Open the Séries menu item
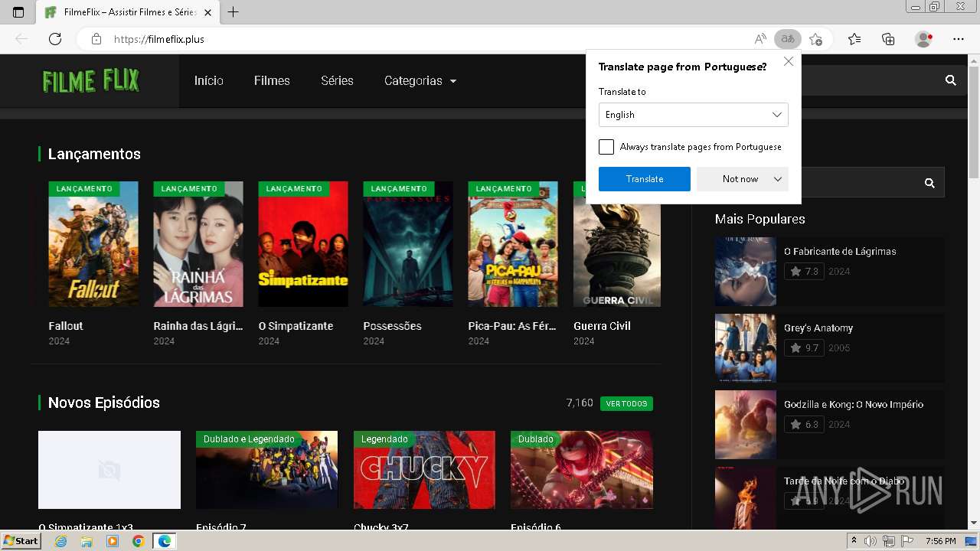The width and height of the screenshot is (980, 551). (337, 81)
